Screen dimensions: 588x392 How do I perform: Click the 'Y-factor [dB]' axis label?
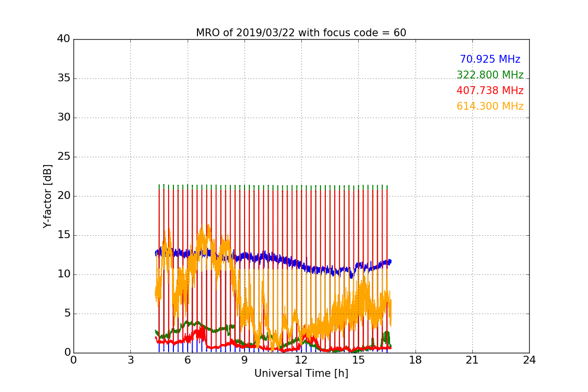[x=48, y=196]
